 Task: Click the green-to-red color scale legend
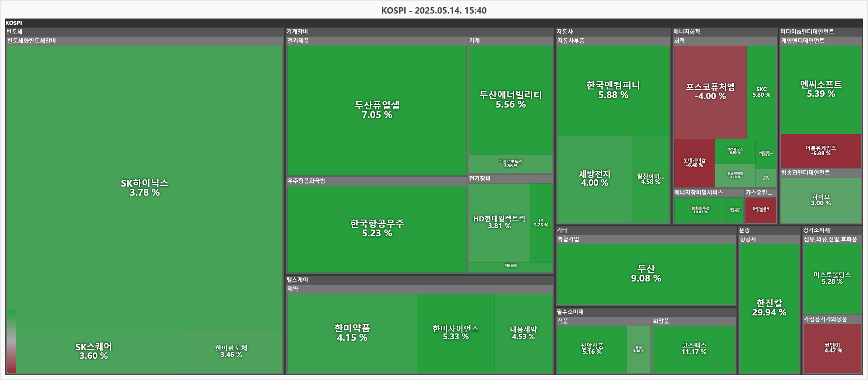tap(12, 341)
